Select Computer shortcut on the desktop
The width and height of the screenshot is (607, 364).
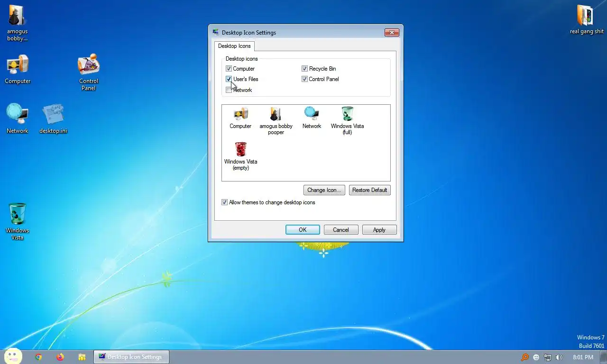pos(18,69)
